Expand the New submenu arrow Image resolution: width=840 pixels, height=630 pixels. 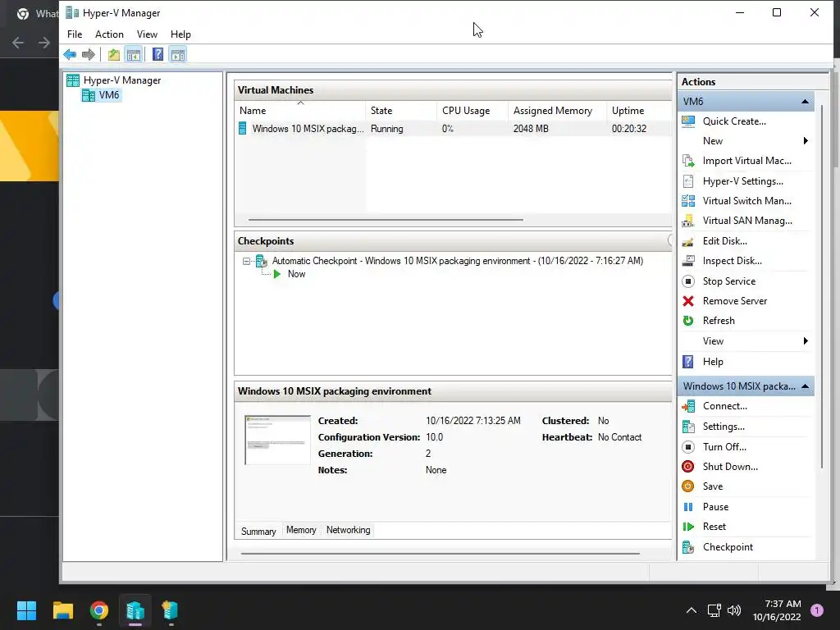806,141
